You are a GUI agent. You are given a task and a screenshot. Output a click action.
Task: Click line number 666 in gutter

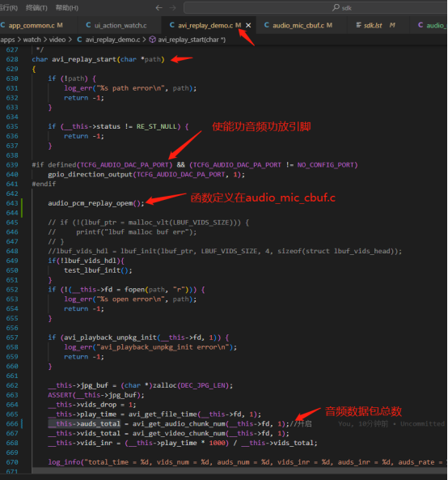pyautogui.click(x=12, y=424)
